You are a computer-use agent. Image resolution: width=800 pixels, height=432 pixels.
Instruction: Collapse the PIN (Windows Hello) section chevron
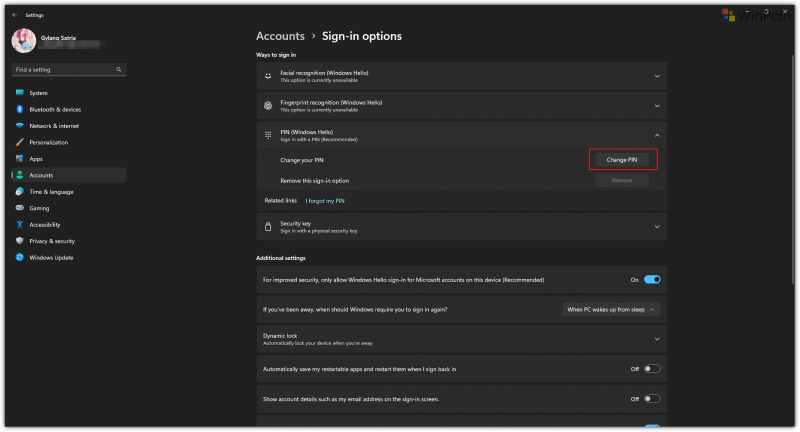click(x=657, y=135)
